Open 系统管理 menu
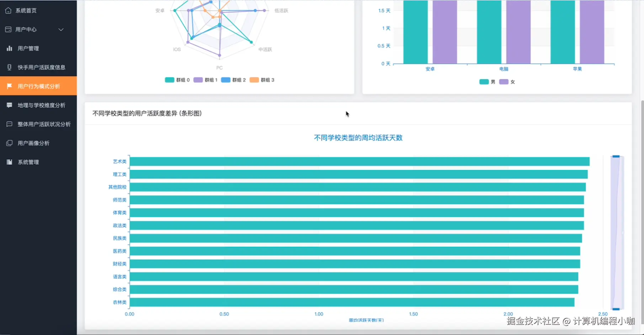The image size is (644, 335). (x=38, y=162)
